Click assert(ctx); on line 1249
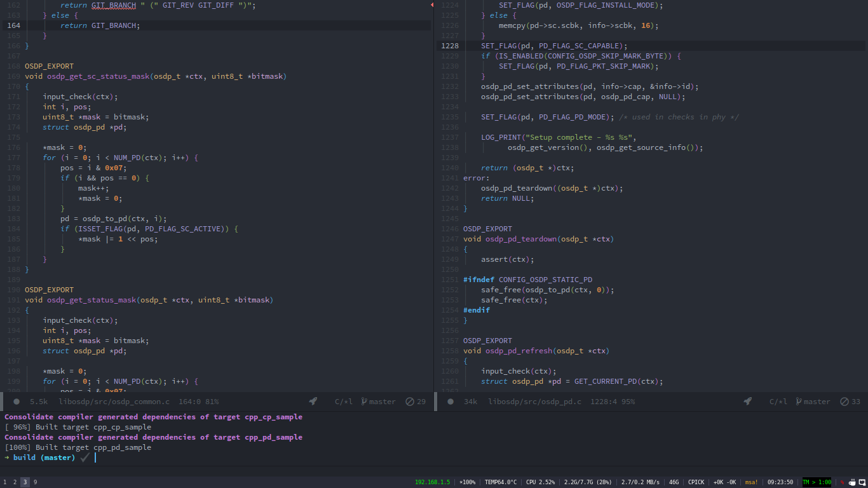 coord(508,259)
